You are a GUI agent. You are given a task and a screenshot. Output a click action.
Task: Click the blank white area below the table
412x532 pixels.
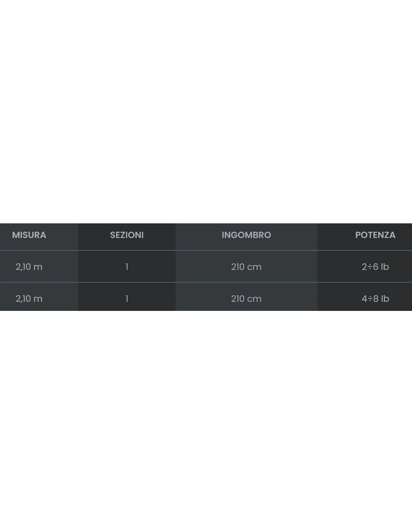[x=206, y=421]
